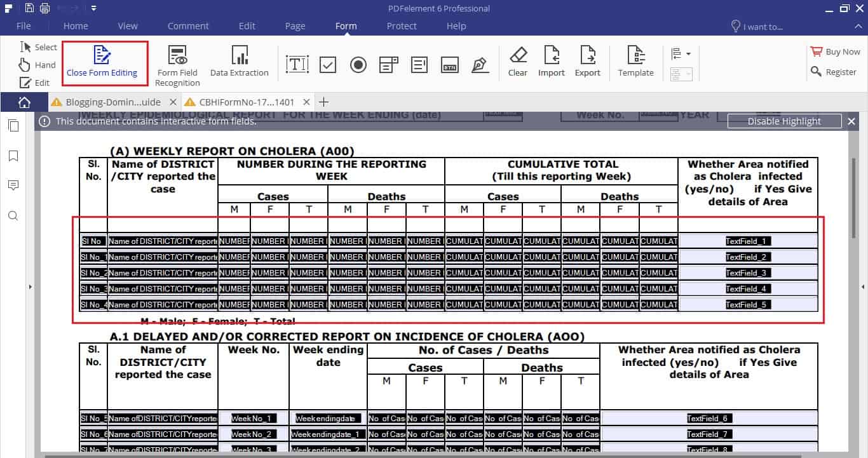Switch to the Comment ribbon tab
Image resolution: width=868 pixels, height=458 pixels.
[188, 26]
